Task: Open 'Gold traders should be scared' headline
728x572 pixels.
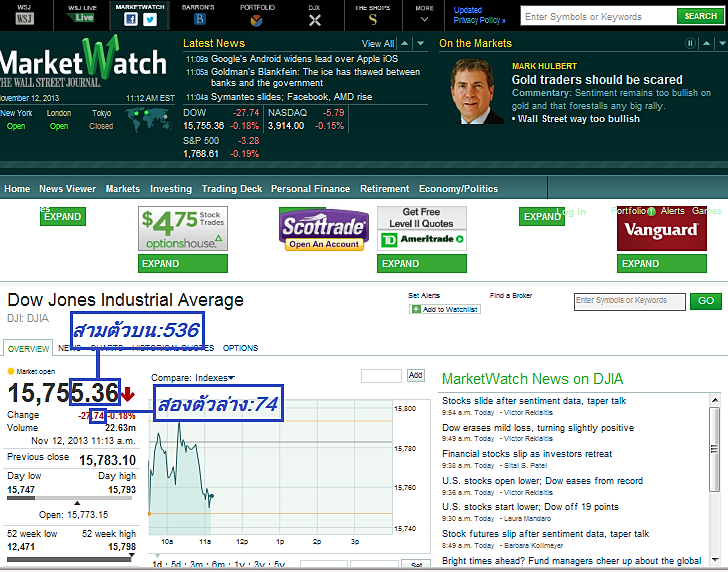Action: (597, 80)
